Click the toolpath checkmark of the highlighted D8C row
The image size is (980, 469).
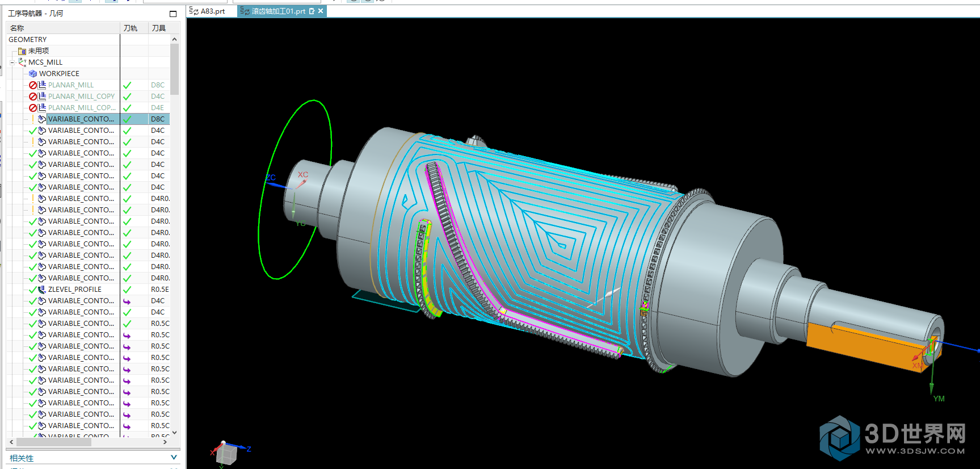(x=127, y=119)
